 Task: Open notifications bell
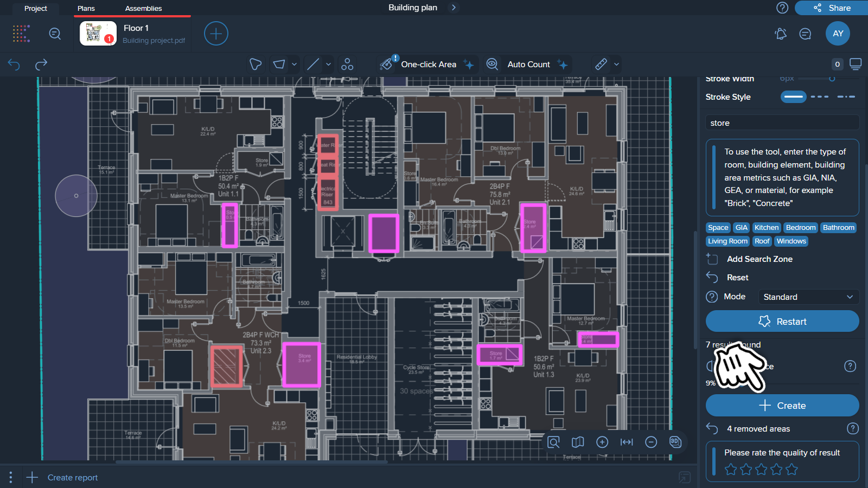[x=781, y=34]
